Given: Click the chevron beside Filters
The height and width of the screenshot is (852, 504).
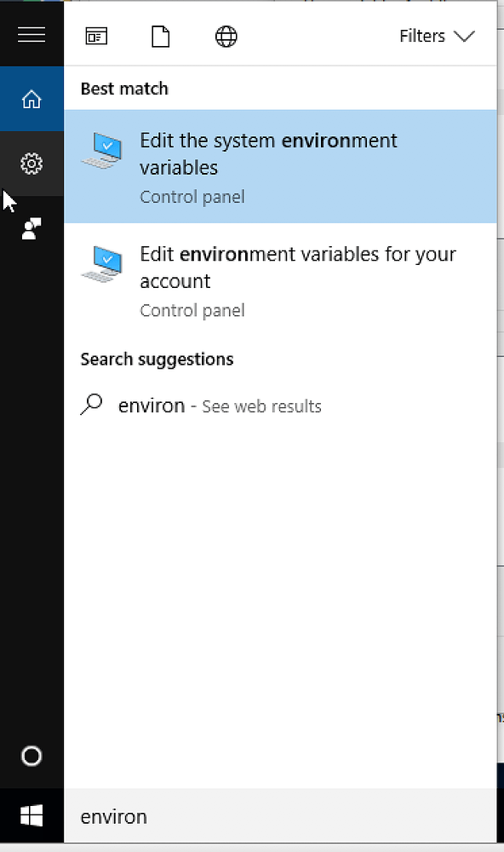Looking at the screenshot, I should 464,37.
